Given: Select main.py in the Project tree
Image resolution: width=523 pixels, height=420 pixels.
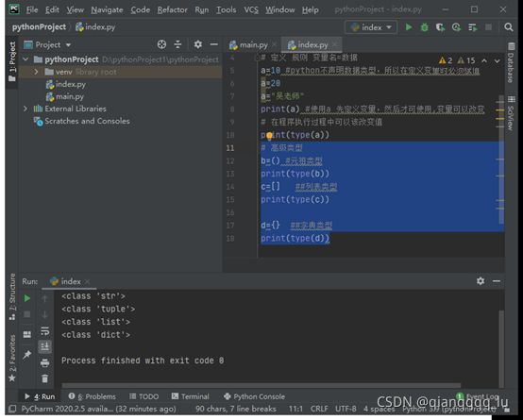Looking at the screenshot, I should (x=65, y=96).
